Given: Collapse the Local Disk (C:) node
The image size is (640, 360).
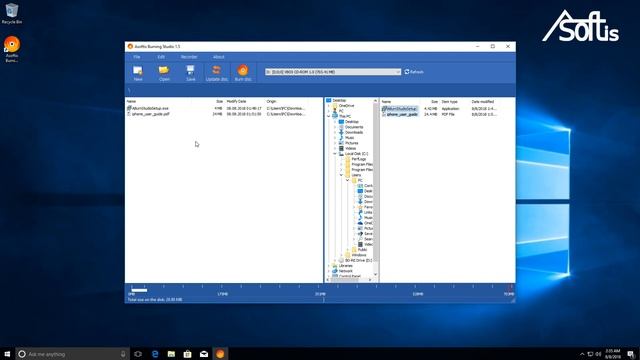Looking at the screenshot, I should pyautogui.click(x=335, y=154).
